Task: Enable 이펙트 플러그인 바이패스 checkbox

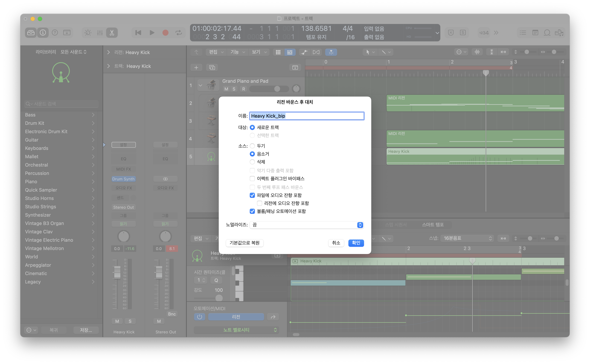Action: click(252, 178)
